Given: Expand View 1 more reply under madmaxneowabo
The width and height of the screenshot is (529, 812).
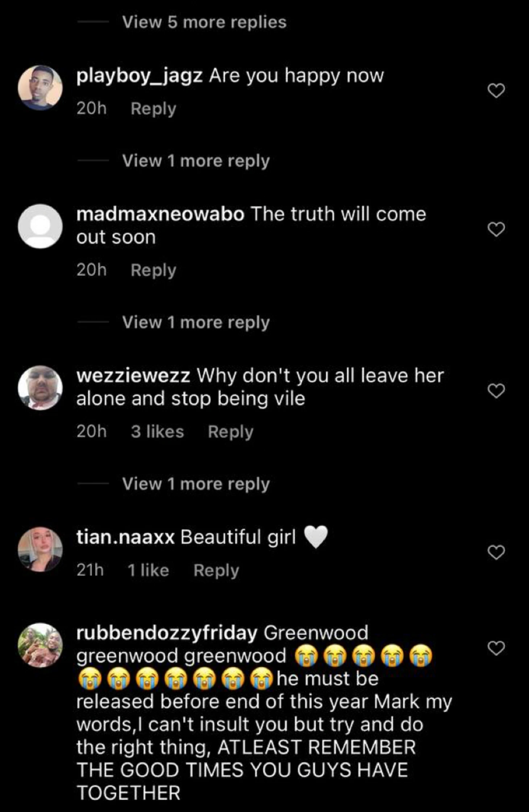Looking at the screenshot, I should click(196, 323).
